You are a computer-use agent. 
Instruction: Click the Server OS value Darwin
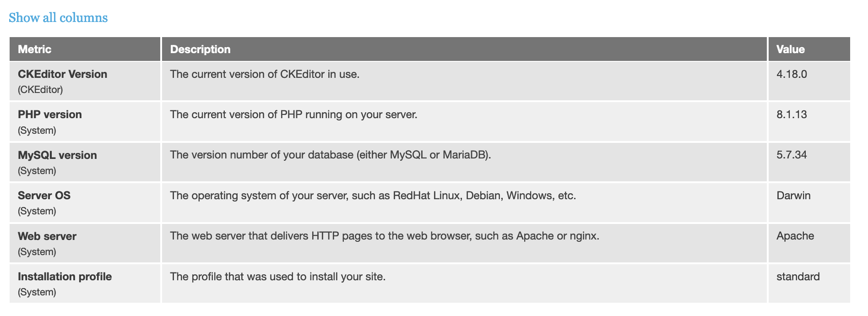[793, 196]
